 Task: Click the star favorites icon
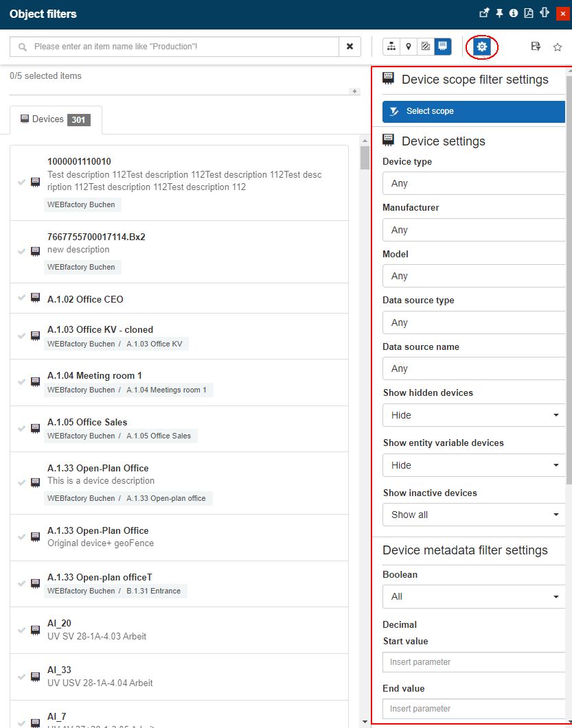tap(558, 47)
